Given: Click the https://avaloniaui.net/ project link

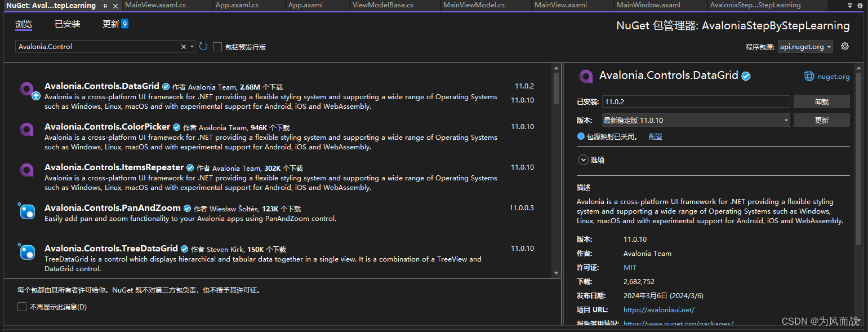Looking at the screenshot, I should (658, 309).
